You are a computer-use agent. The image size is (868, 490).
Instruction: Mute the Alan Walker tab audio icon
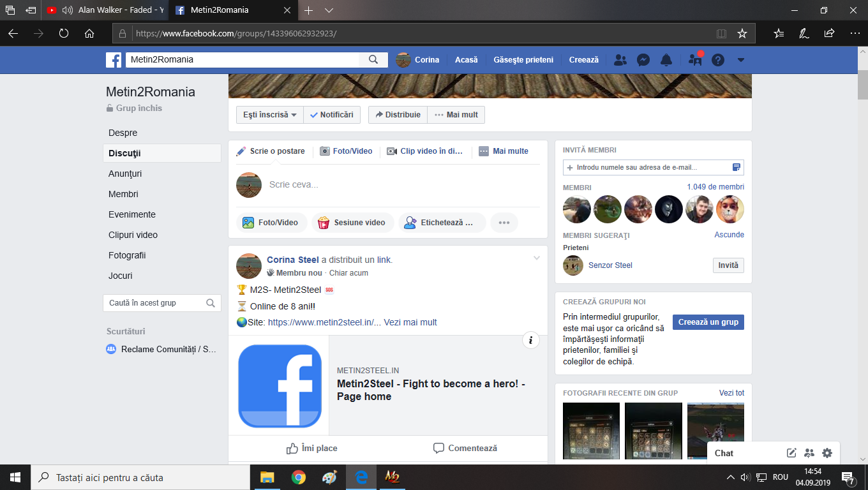(68, 10)
